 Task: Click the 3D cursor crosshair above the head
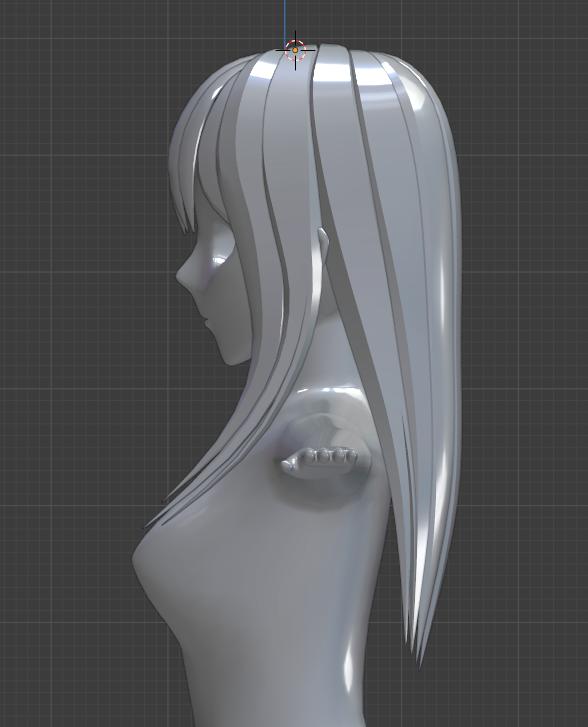click(x=295, y=50)
